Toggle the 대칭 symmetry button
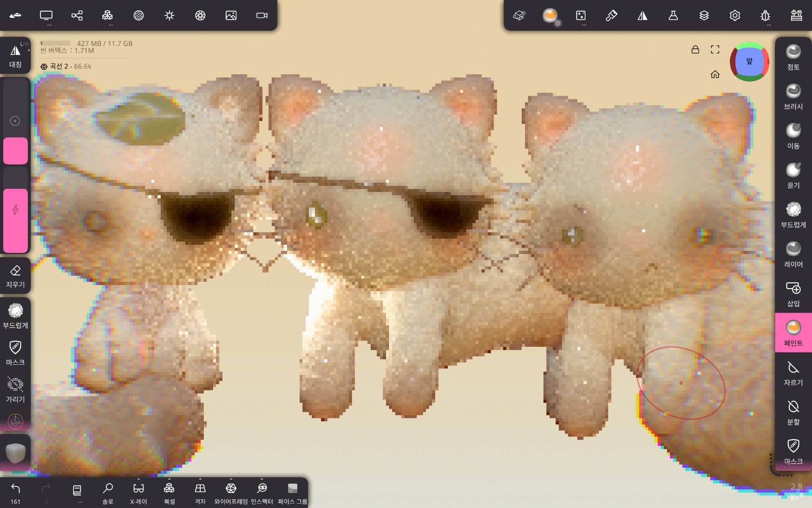Image resolution: width=812 pixels, height=508 pixels. 15,56
